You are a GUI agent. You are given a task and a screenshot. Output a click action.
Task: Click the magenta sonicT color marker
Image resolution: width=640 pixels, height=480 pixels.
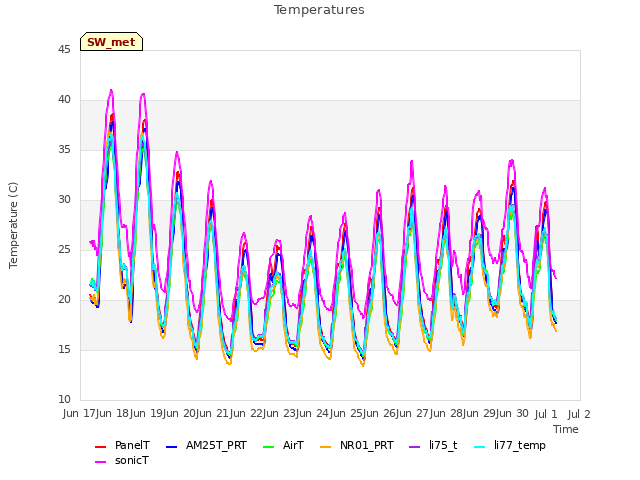coord(100,462)
